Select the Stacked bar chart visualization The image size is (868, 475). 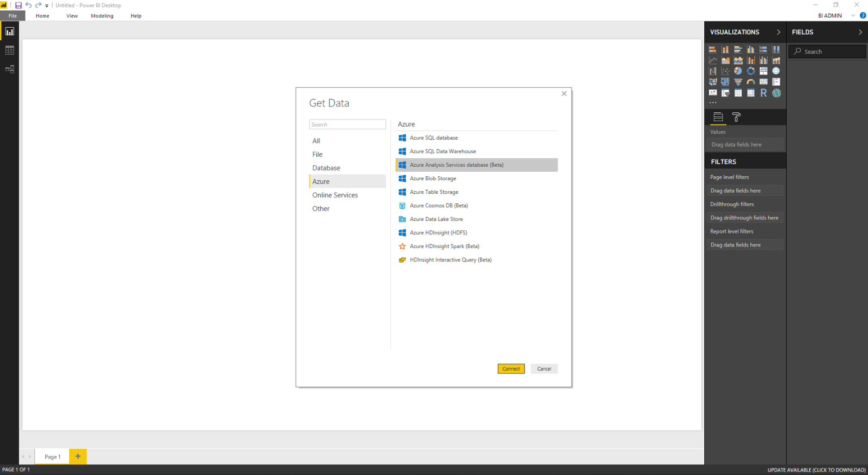(x=713, y=49)
